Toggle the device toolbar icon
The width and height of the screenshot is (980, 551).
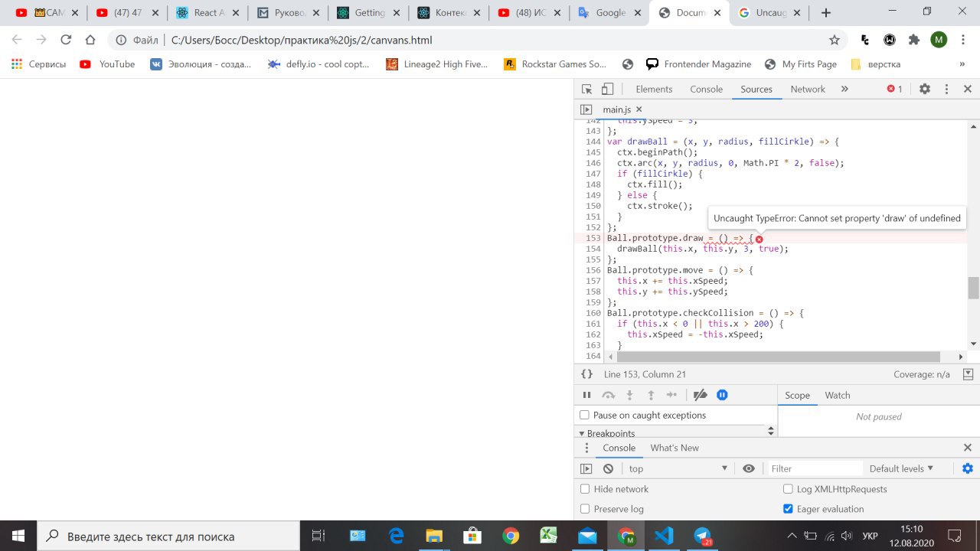[607, 89]
